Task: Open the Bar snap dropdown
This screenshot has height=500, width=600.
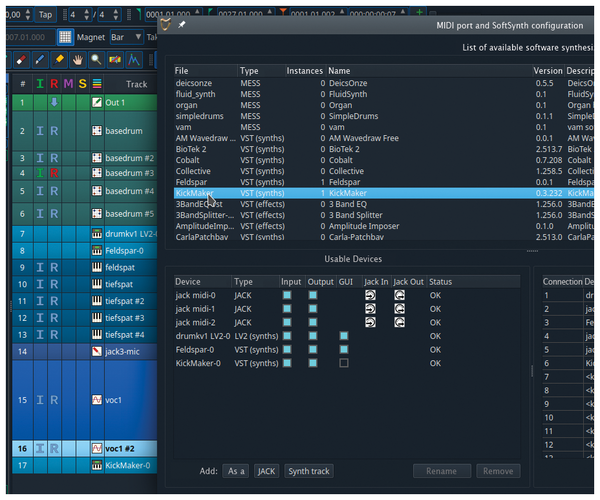Action: coord(127,37)
